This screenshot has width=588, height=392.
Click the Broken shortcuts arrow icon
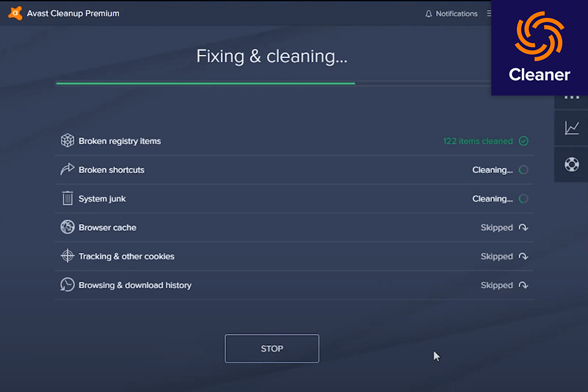pyautogui.click(x=67, y=169)
